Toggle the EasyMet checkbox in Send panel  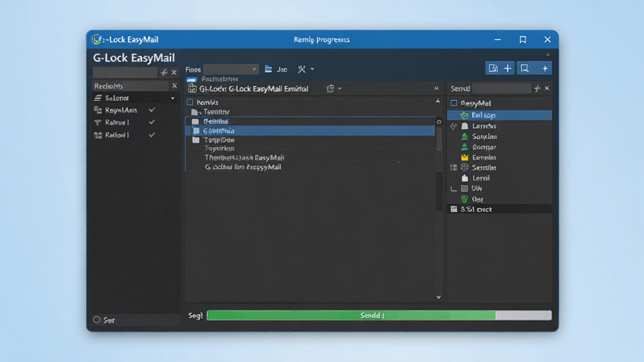454,103
